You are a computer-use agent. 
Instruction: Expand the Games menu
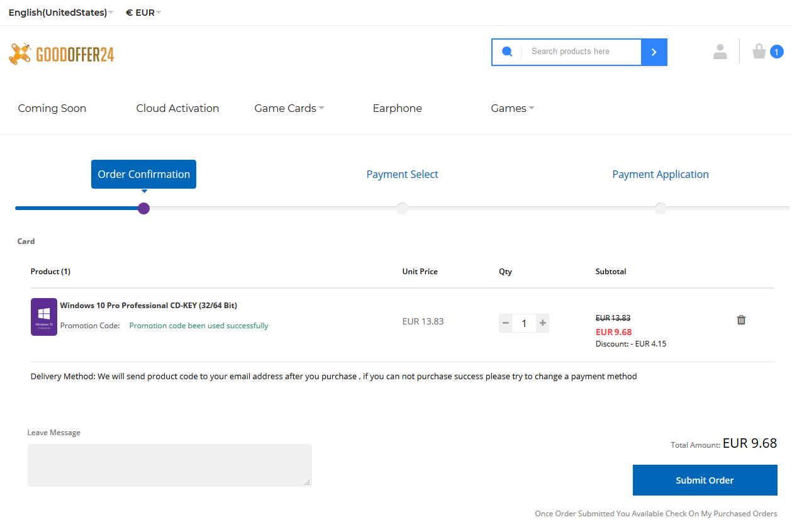513,108
